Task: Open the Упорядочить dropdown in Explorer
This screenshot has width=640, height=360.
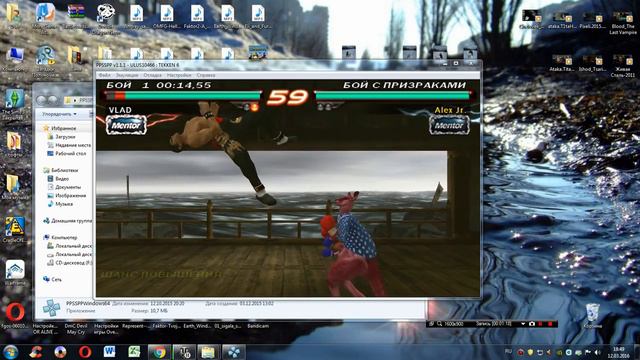Action: pos(59,114)
